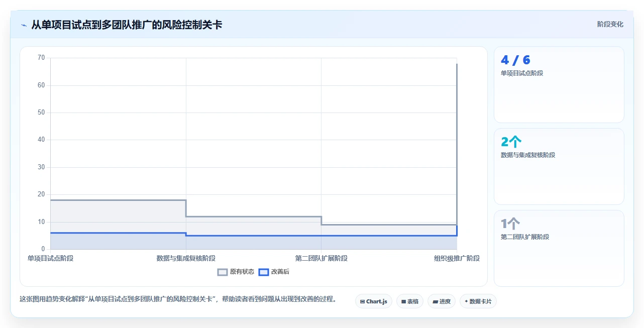This screenshot has height=328, width=644.
Task: Click the 第二团队扩展阶段 x-axis label
Action: click(x=321, y=258)
